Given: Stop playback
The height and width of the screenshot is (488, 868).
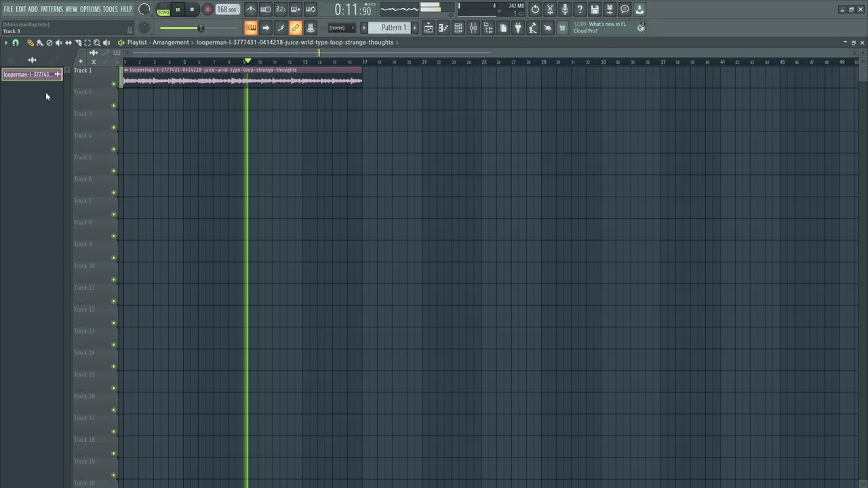Looking at the screenshot, I should point(192,9).
